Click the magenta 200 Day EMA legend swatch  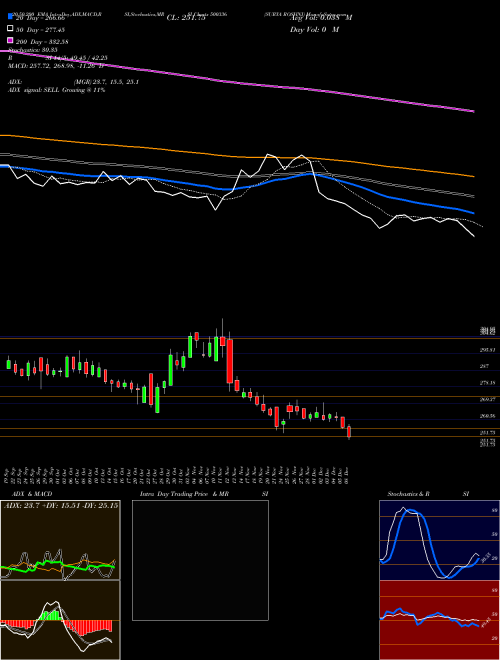coord(11,40)
